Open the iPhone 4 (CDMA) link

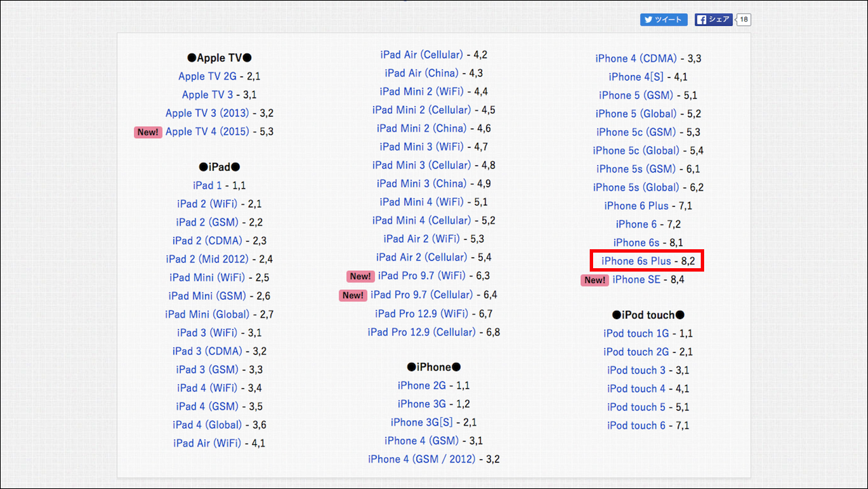pos(636,58)
